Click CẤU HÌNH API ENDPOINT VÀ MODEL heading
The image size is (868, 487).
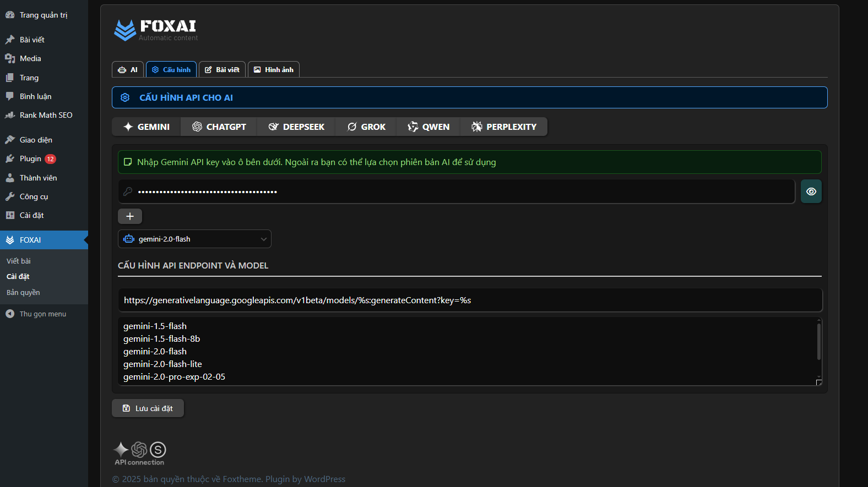pos(193,265)
